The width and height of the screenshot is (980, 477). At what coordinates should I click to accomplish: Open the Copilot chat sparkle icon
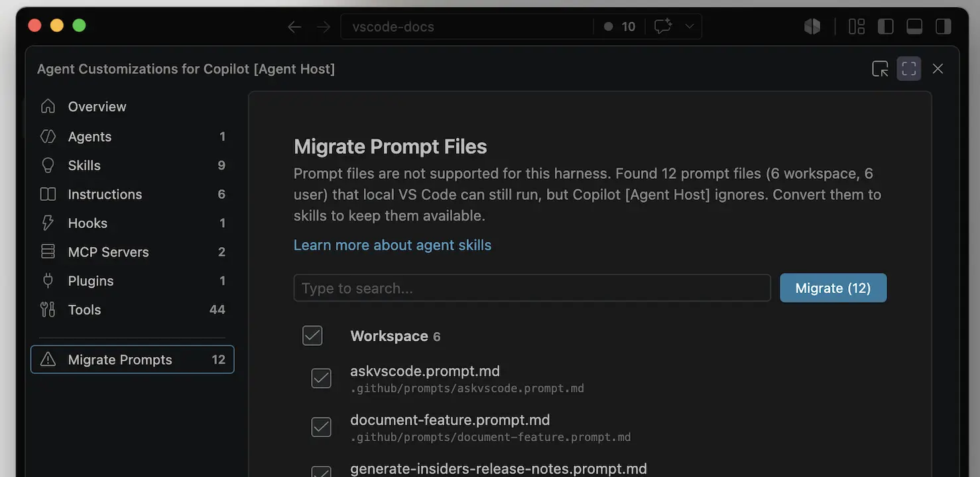click(x=662, y=26)
